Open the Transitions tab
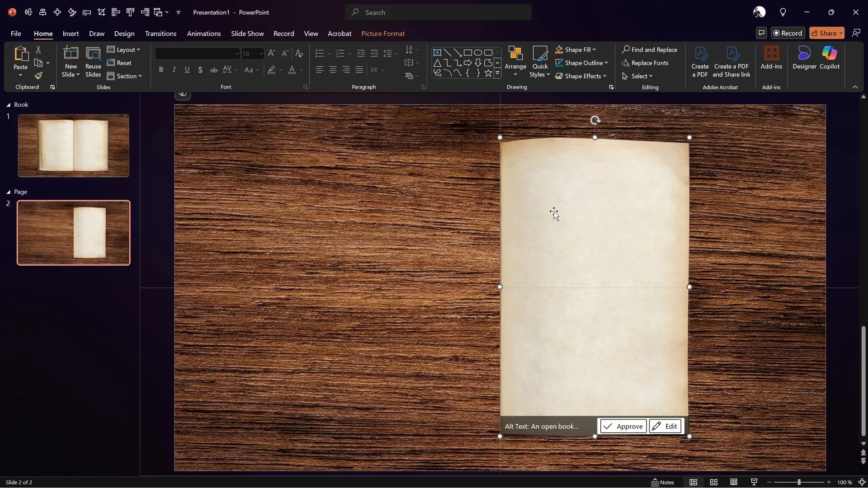This screenshot has height=488, width=868. [x=160, y=33]
